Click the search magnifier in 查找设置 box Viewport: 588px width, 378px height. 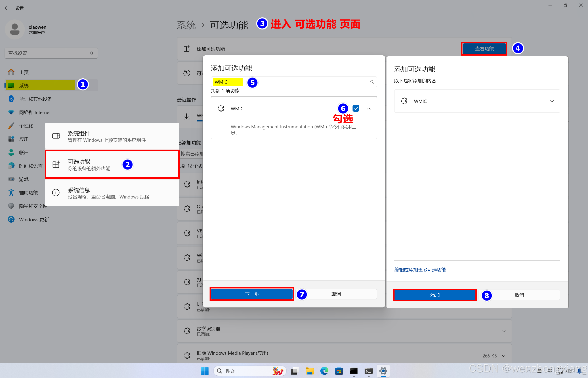[x=92, y=53]
